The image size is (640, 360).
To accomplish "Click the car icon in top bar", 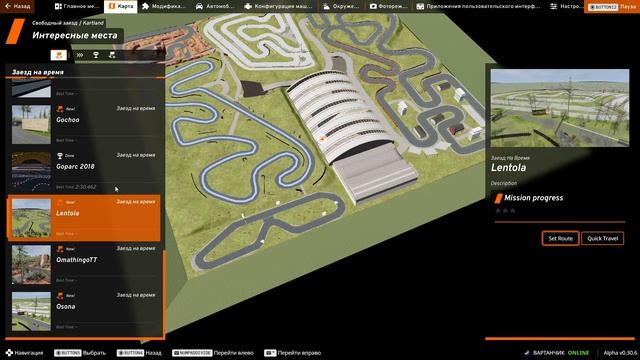I will 199,7.
